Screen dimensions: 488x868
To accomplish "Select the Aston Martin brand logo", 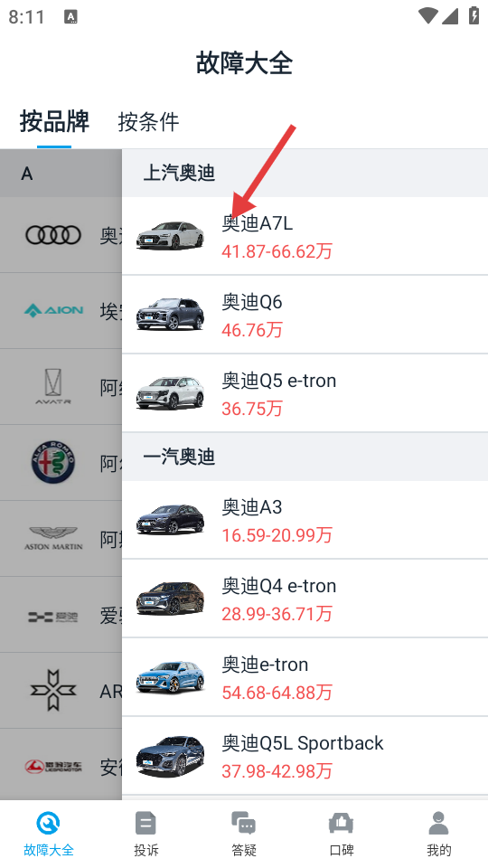I will click(x=53, y=538).
